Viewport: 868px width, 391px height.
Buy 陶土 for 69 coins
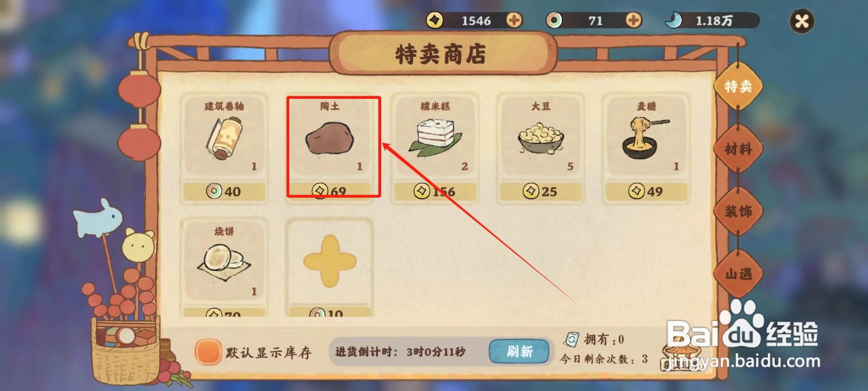click(329, 191)
